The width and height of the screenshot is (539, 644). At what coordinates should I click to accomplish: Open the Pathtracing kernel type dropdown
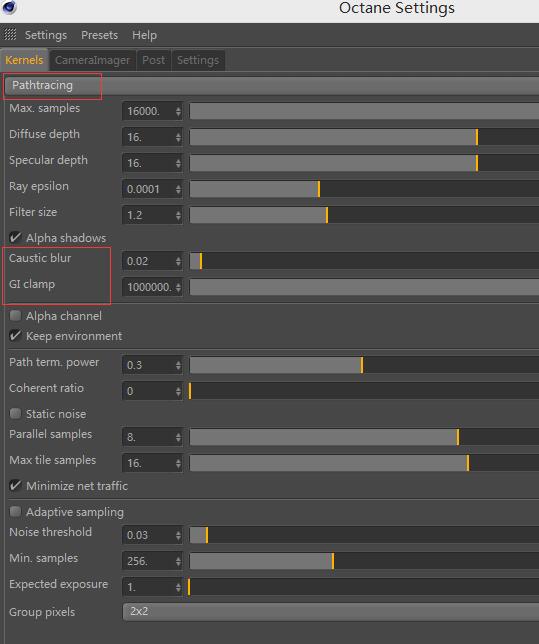pos(272,85)
